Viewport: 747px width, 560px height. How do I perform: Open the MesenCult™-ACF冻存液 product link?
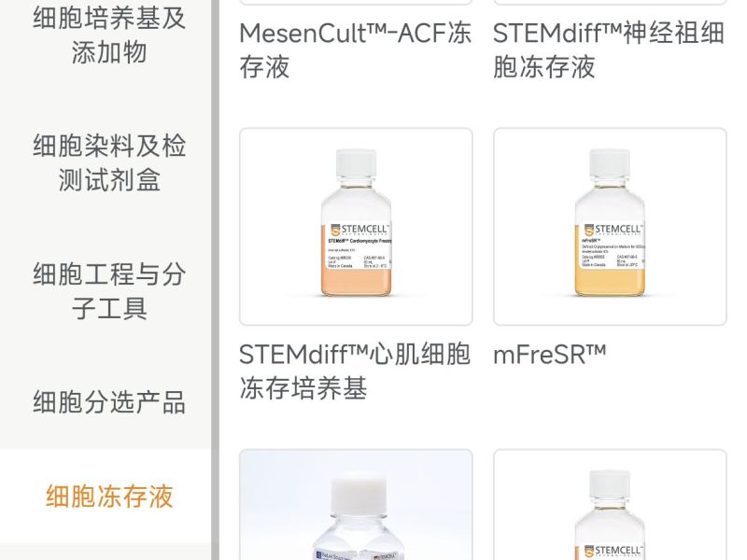(356, 49)
